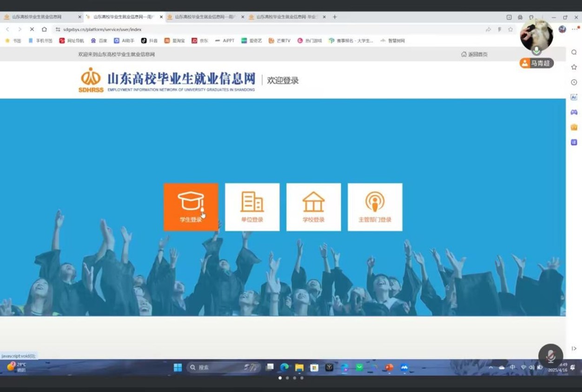This screenshot has width=582, height=392.
Task: Open the 单位登录 employer login tile
Action: (252, 207)
